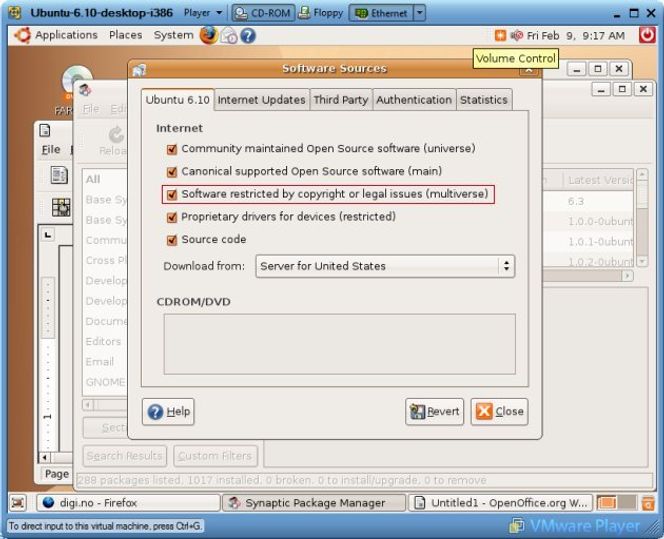Click the Search Results button in Synaptic

pos(124,456)
